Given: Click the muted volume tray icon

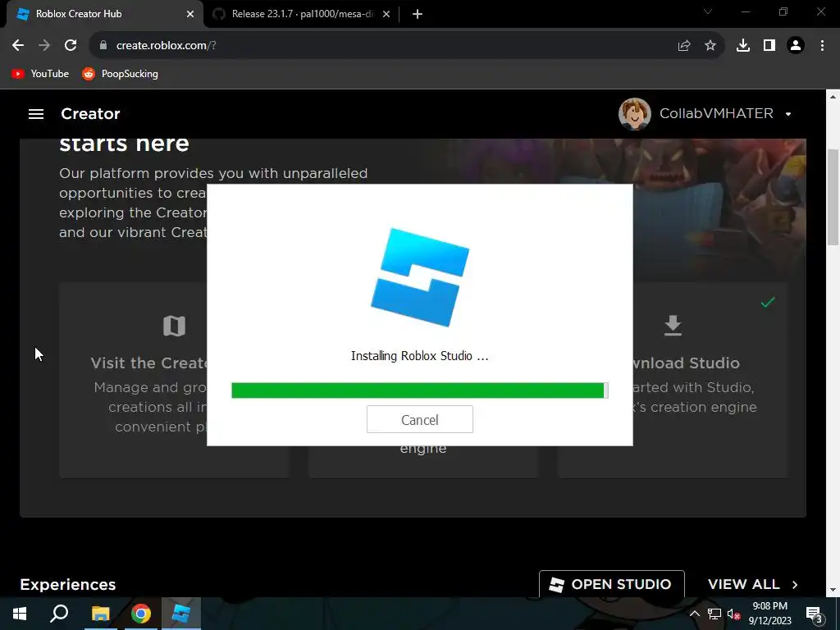Looking at the screenshot, I should tap(733, 614).
